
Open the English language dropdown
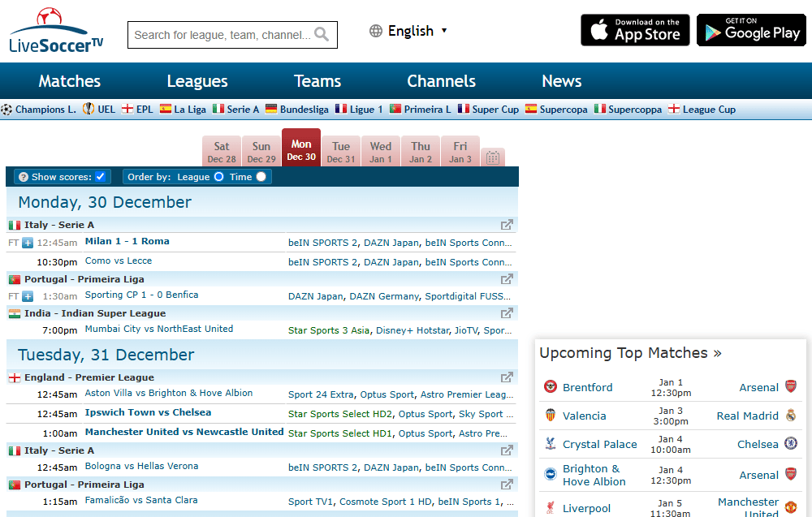[408, 31]
